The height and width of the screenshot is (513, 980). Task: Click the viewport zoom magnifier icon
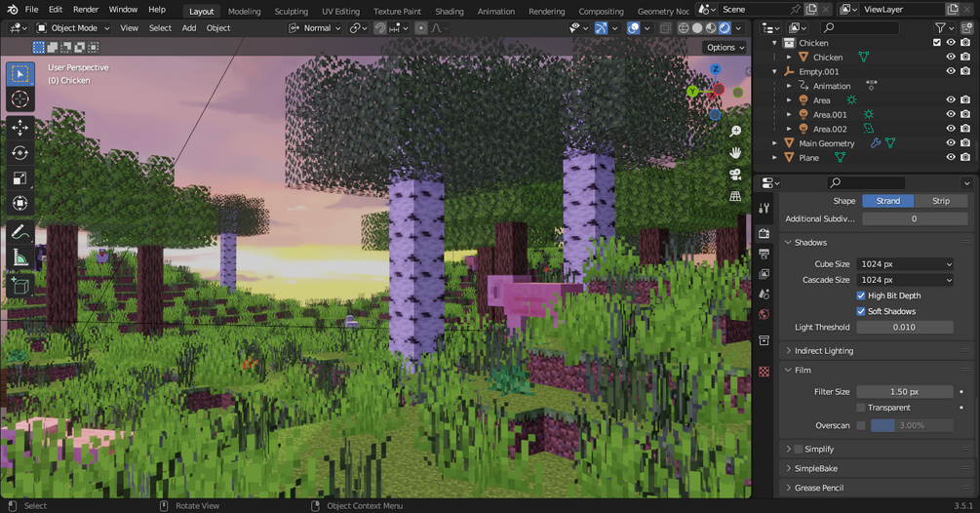point(735,131)
